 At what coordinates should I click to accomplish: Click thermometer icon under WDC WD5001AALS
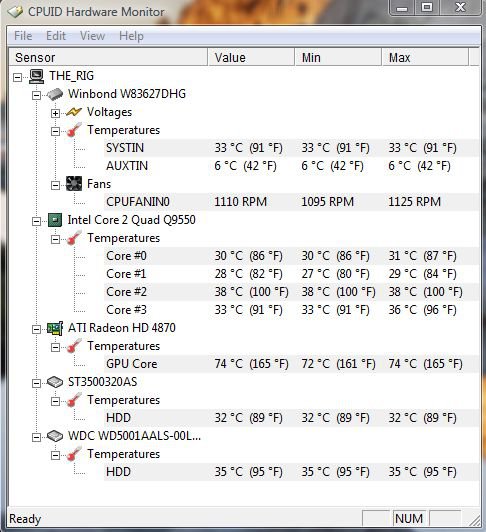pos(74,454)
